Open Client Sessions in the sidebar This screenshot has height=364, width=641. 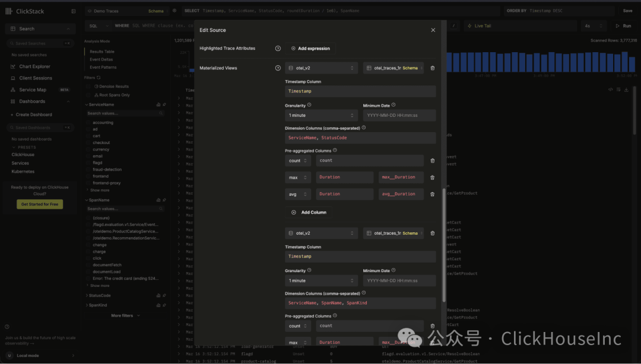click(36, 78)
